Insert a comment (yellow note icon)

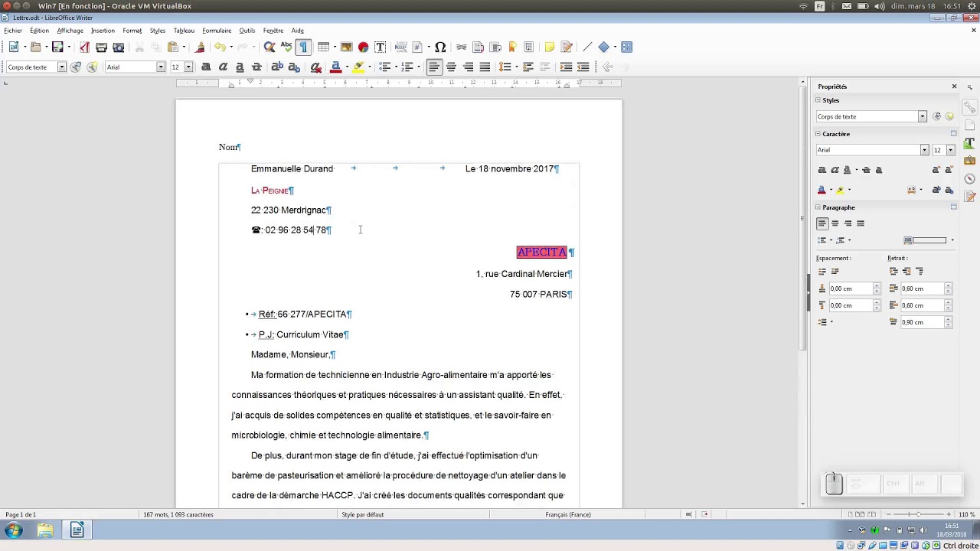549,47
